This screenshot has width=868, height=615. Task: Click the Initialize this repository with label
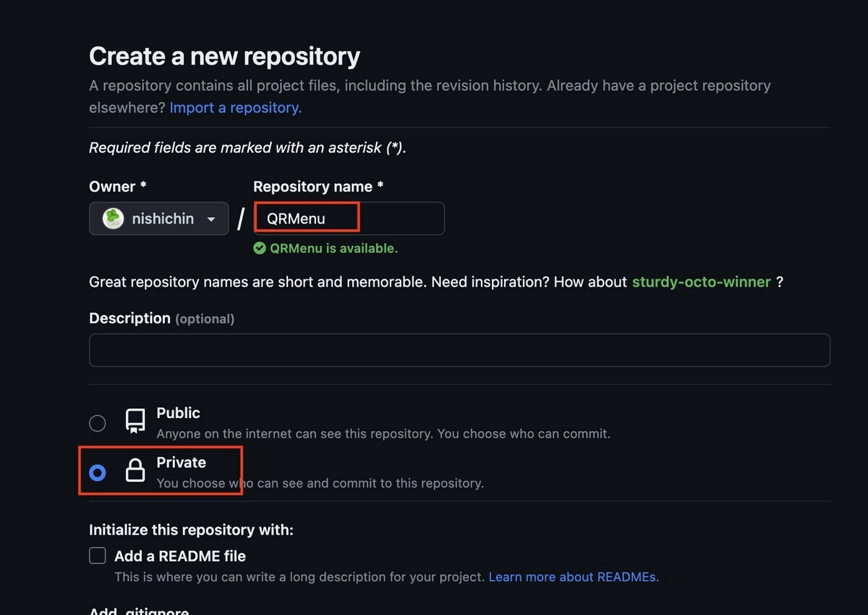[191, 529]
